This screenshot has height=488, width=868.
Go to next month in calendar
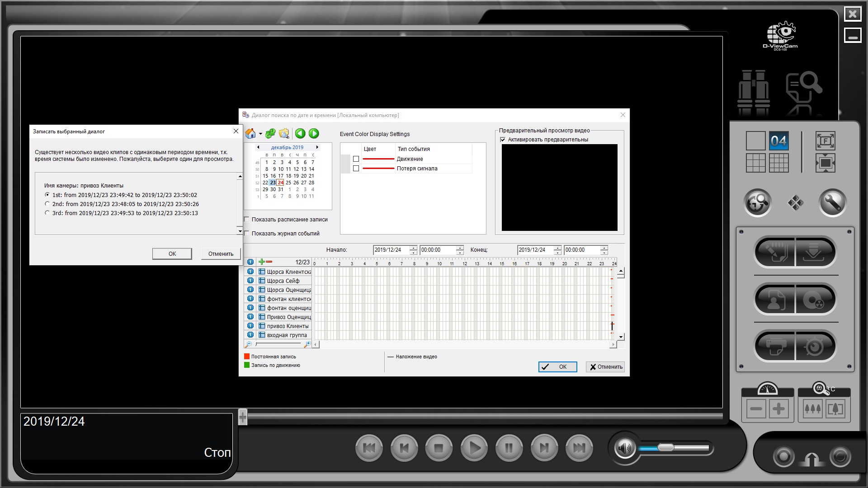click(x=317, y=147)
